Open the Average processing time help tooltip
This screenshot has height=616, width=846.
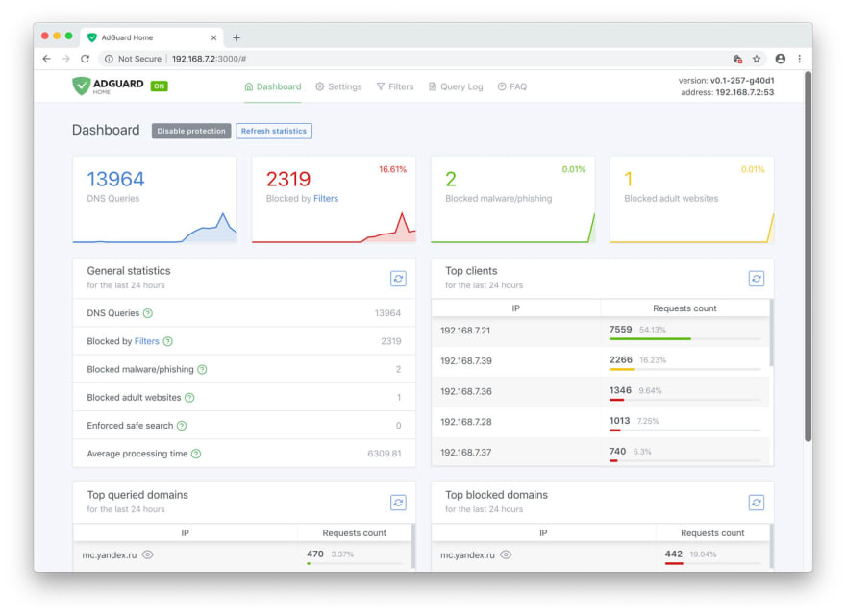pyautogui.click(x=197, y=453)
